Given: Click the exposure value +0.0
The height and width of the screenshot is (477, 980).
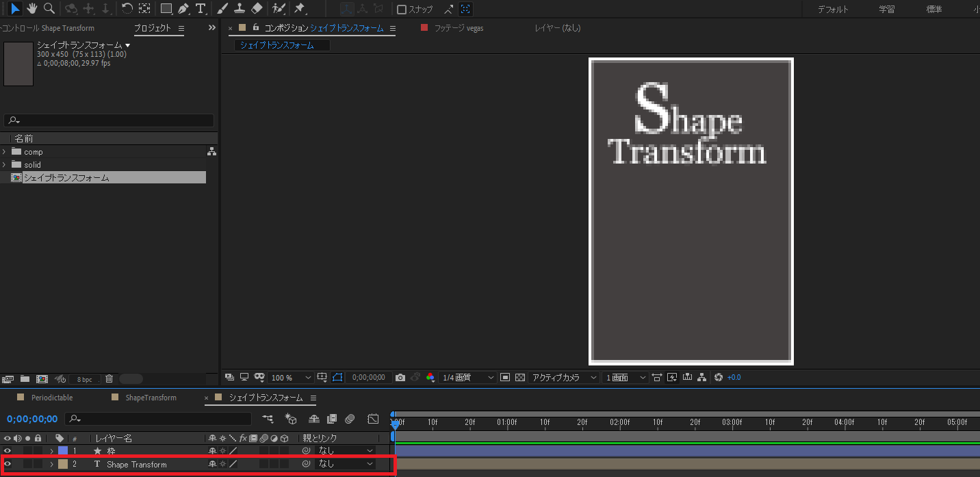Looking at the screenshot, I should coord(734,378).
